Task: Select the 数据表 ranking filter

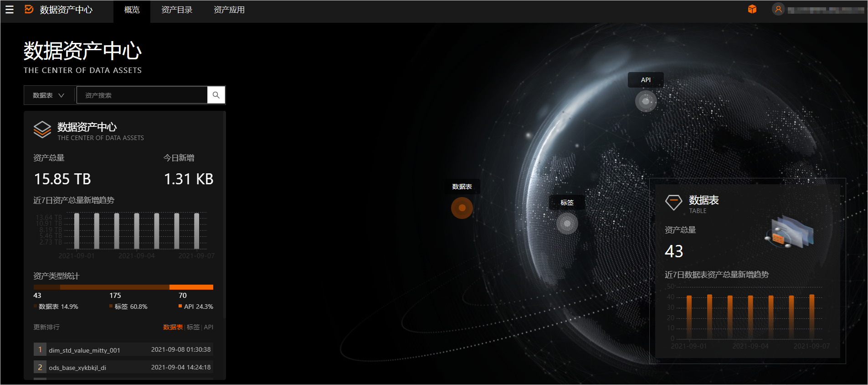Action: pos(173,327)
